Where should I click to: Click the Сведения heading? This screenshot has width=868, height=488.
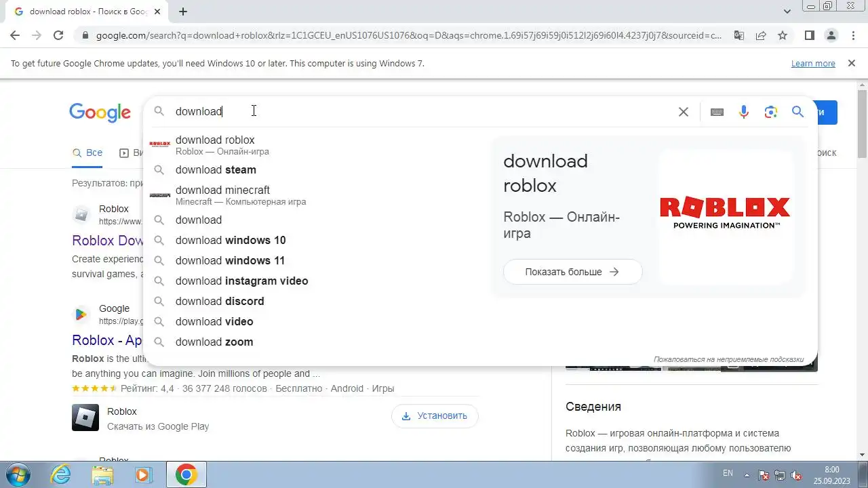tap(593, 407)
